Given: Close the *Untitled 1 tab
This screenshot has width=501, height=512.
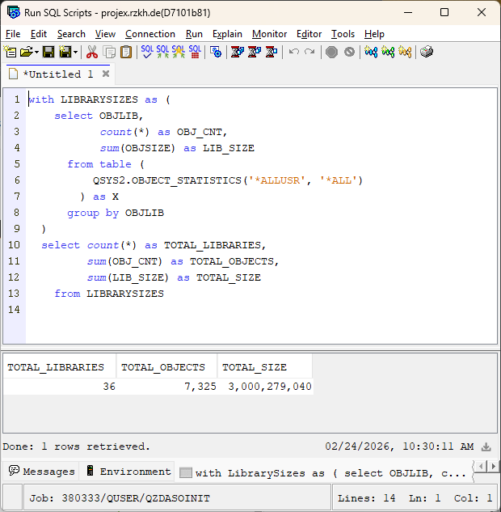Looking at the screenshot, I should pyautogui.click(x=106, y=74).
